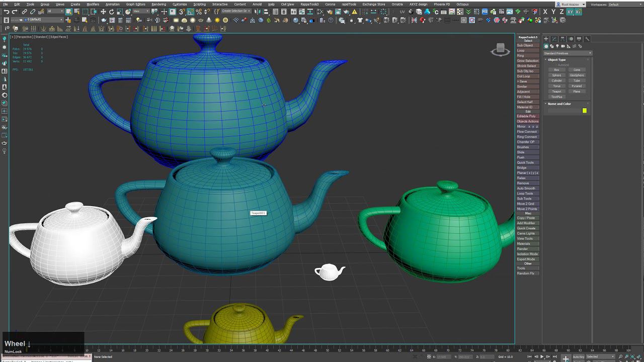Choose the Rectangular Selection Region tool
The image size is (644, 362).
tap(86, 12)
